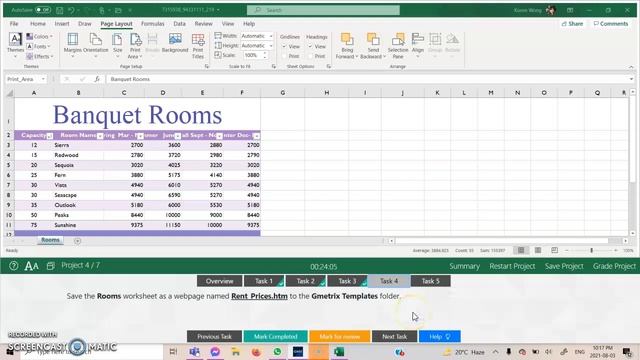
Task: Open the Fonts theme dropdown
Action: [38, 46]
